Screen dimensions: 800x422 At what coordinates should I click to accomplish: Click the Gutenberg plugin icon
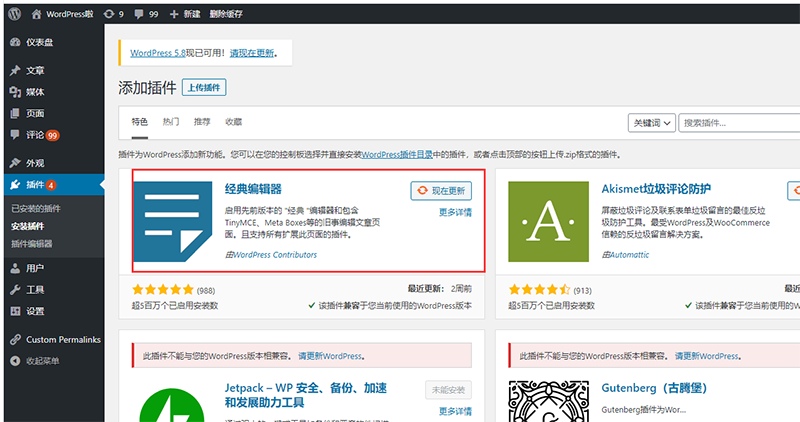[548, 402]
